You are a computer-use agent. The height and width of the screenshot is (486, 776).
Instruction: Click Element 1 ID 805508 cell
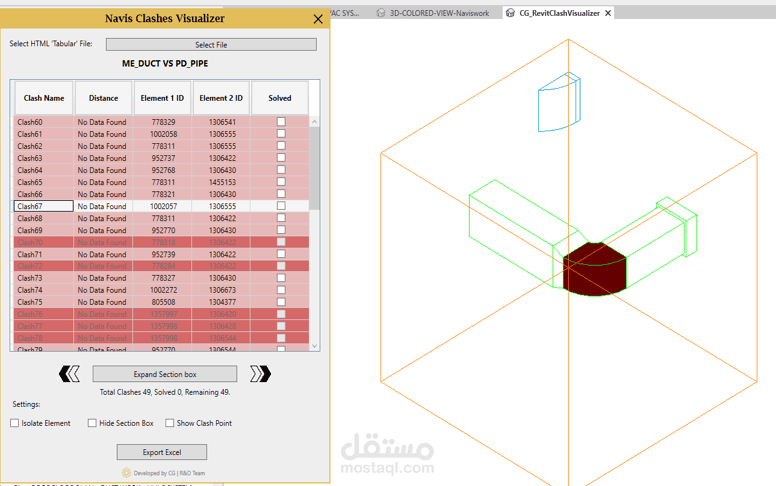163,302
